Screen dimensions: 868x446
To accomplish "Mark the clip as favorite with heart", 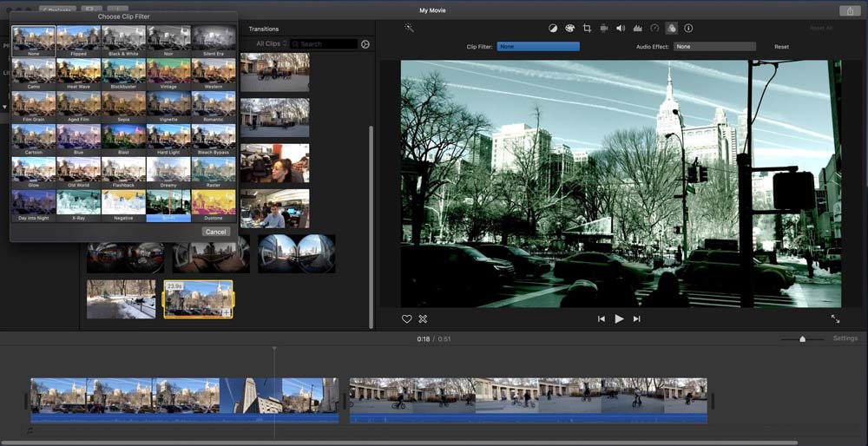I will pyautogui.click(x=407, y=318).
